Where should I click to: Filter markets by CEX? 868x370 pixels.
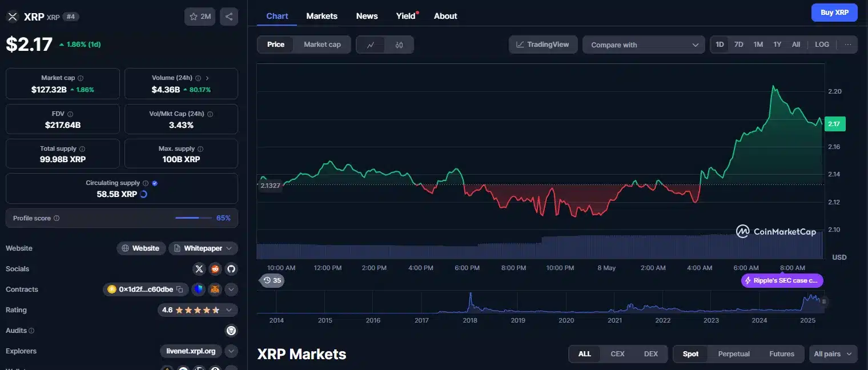(617, 354)
